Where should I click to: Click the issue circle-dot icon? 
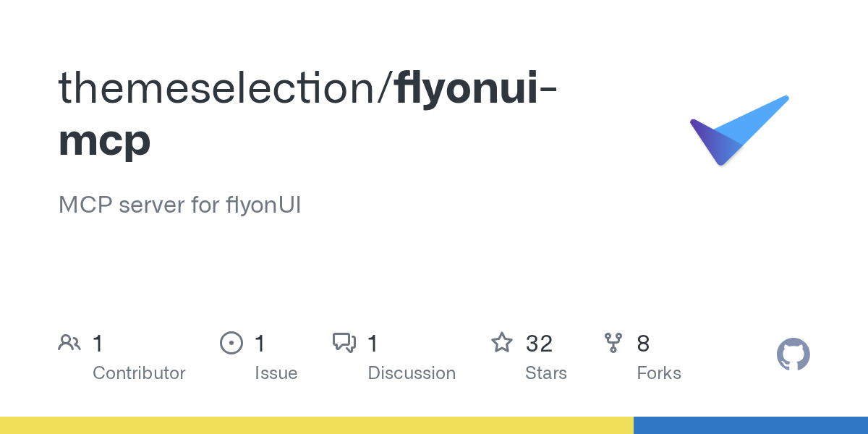tap(231, 343)
